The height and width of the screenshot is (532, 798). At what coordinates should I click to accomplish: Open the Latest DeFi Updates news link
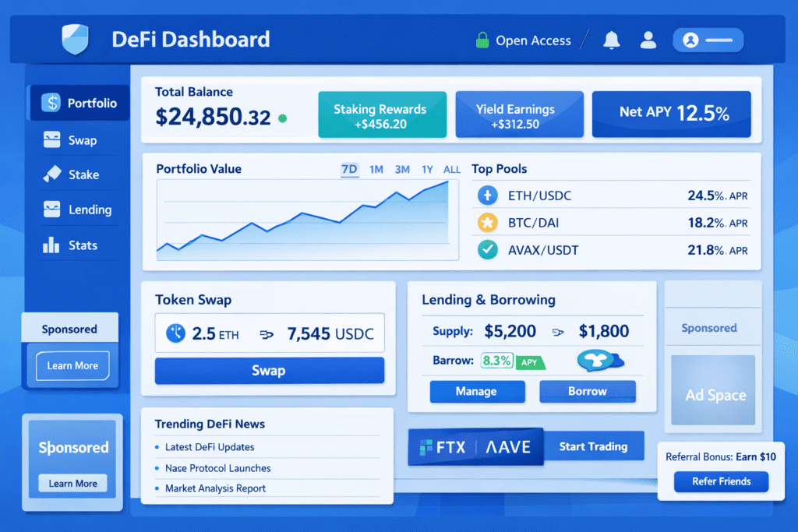210,447
